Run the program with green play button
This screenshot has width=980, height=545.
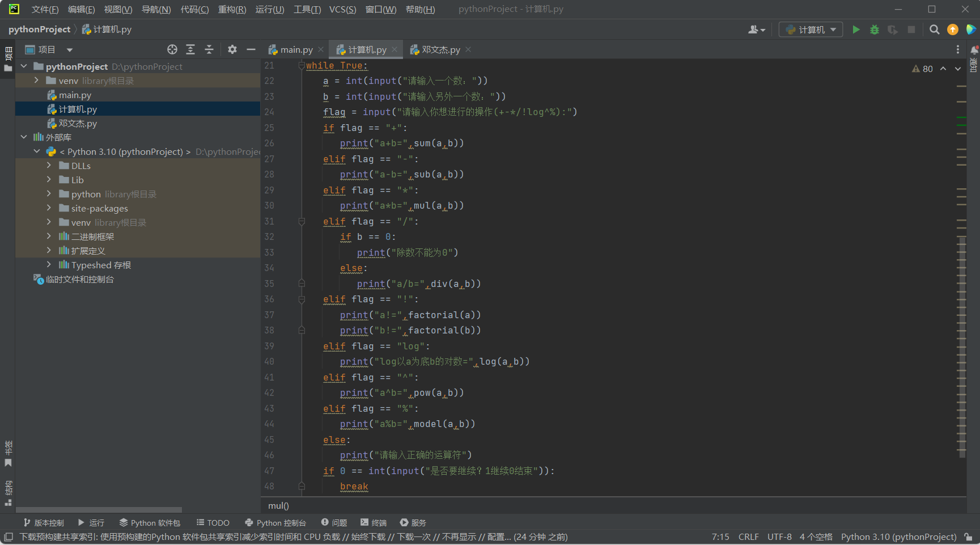pos(856,29)
